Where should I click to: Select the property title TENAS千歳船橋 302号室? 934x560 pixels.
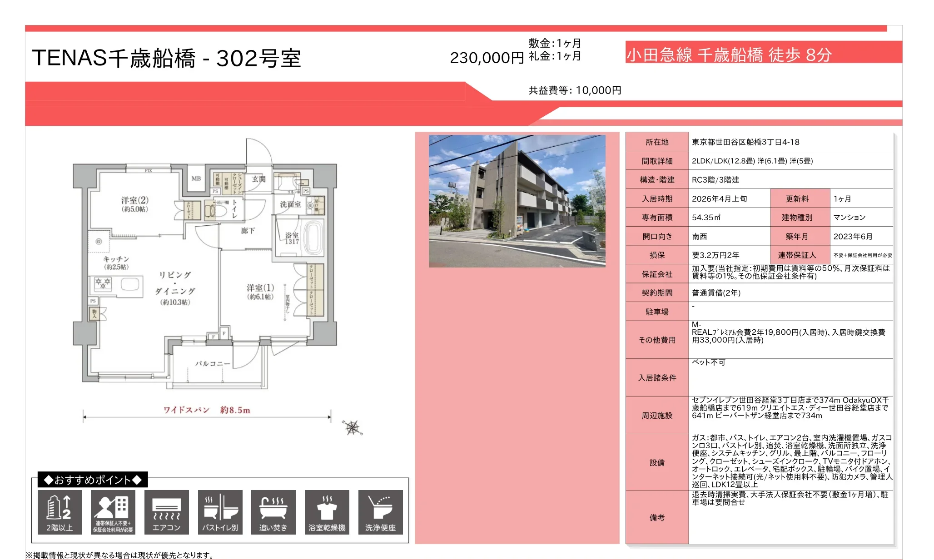(x=168, y=58)
